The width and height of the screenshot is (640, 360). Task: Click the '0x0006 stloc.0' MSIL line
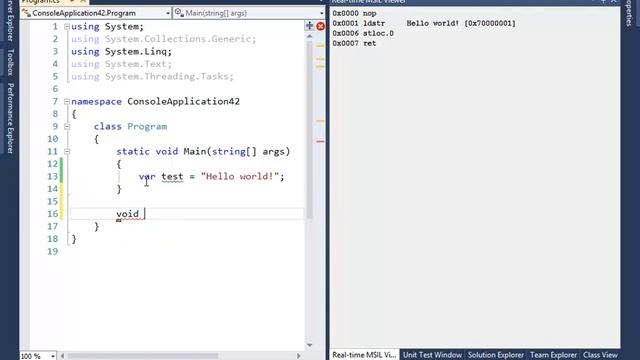(x=363, y=33)
